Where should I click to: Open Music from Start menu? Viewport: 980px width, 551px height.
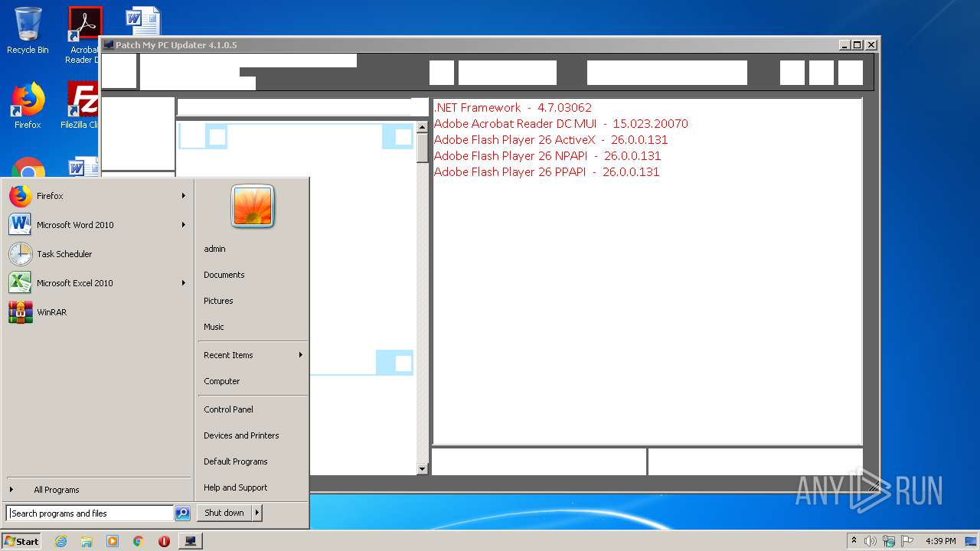(214, 327)
